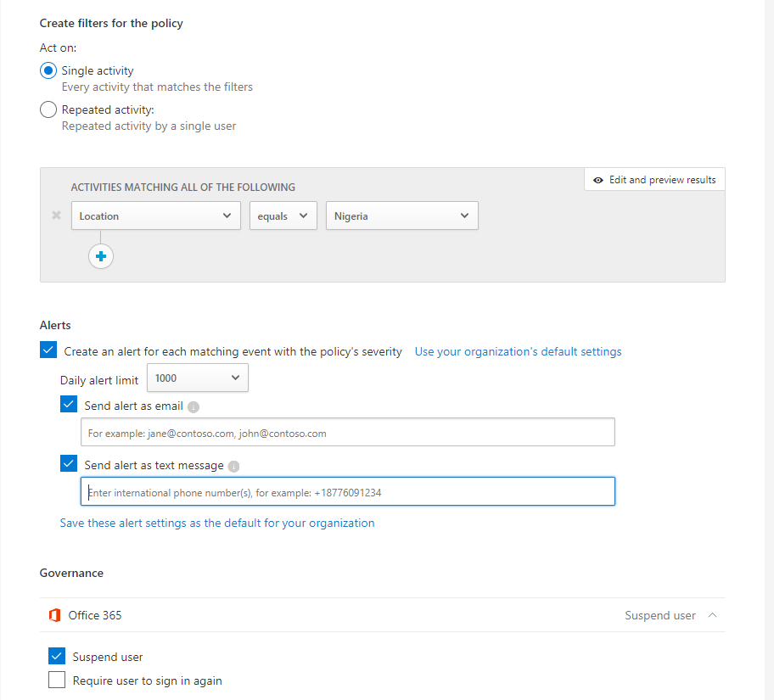Click the 'Act on:' label
Image resolution: width=774 pixels, height=700 pixels.
(59, 48)
